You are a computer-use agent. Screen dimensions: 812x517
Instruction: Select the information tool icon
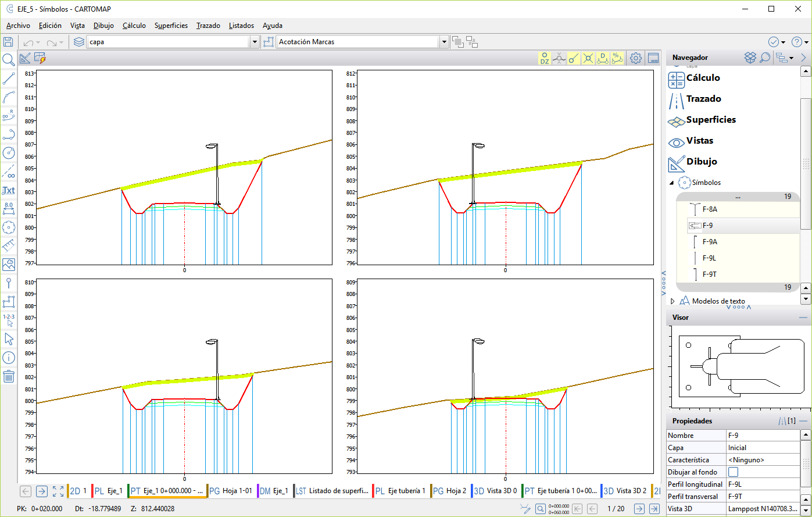click(x=9, y=358)
